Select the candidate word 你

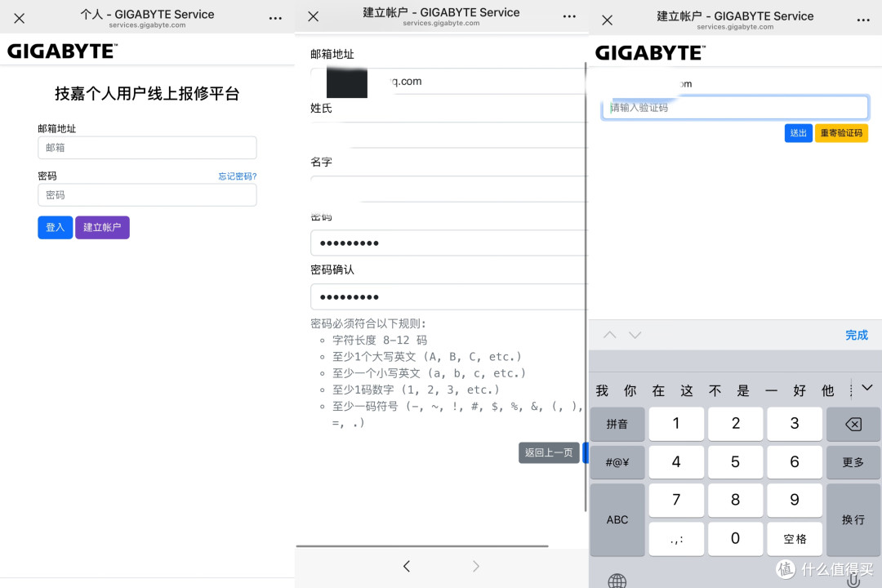[630, 390]
